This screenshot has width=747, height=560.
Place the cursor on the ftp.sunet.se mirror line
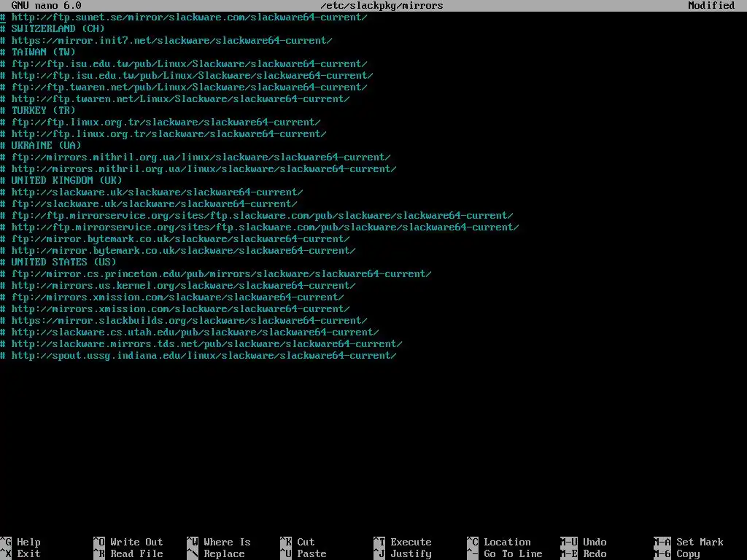[184, 17]
